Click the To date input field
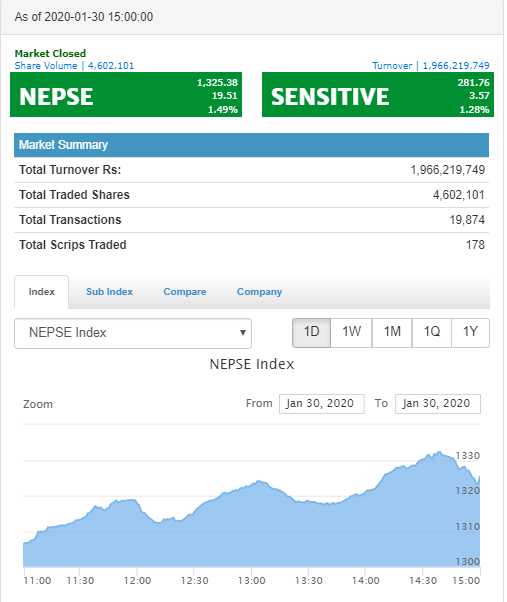Viewport: 507px width, 602px height. 438,404
